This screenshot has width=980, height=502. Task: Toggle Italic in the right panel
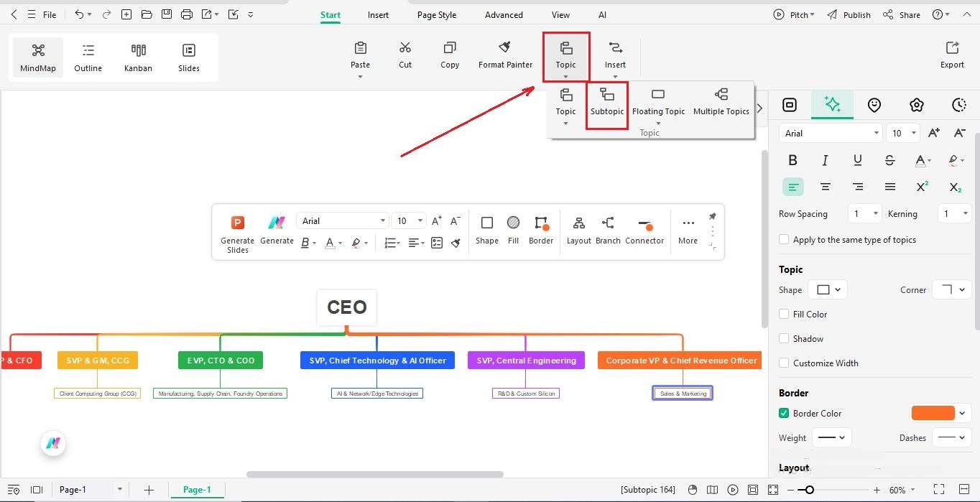[x=825, y=160]
